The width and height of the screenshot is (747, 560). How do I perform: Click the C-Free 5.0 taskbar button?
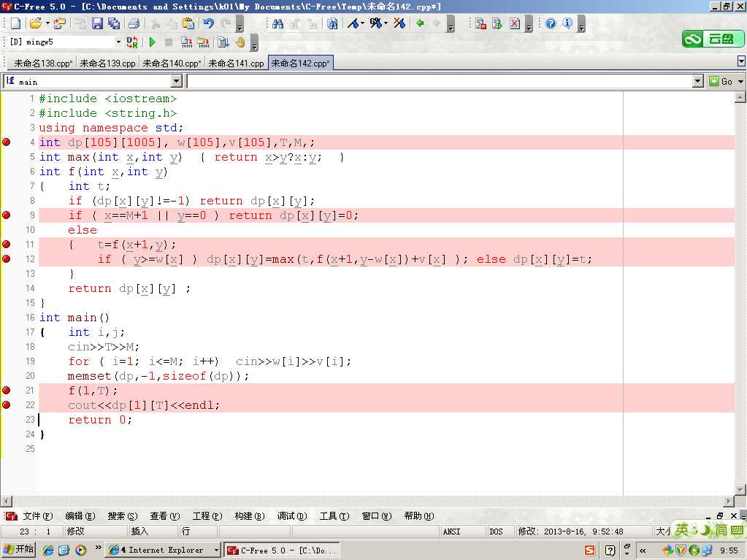coord(282,550)
